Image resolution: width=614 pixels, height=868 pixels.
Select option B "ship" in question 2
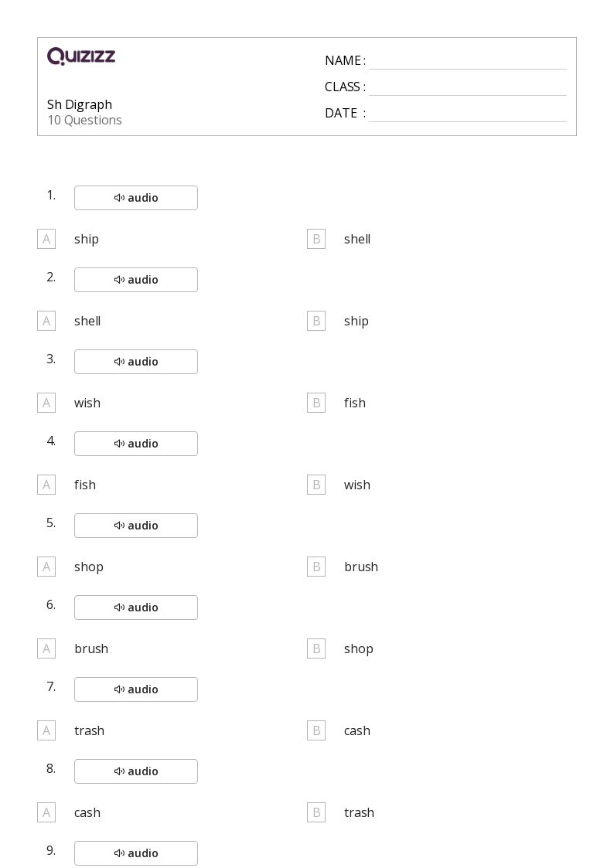(x=316, y=321)
